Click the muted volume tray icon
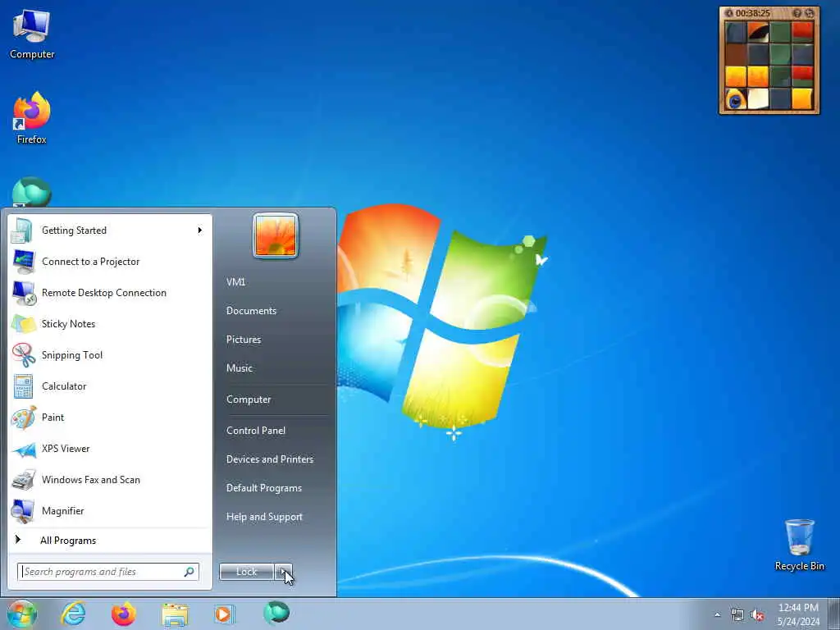The height and width of the screenshot is (630, 840). [757, 615]
